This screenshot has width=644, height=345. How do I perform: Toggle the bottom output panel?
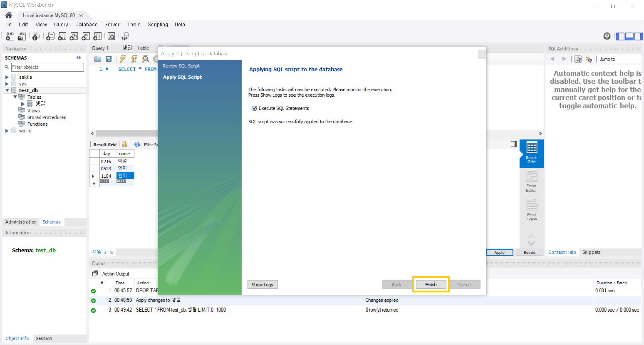(629, 36)
